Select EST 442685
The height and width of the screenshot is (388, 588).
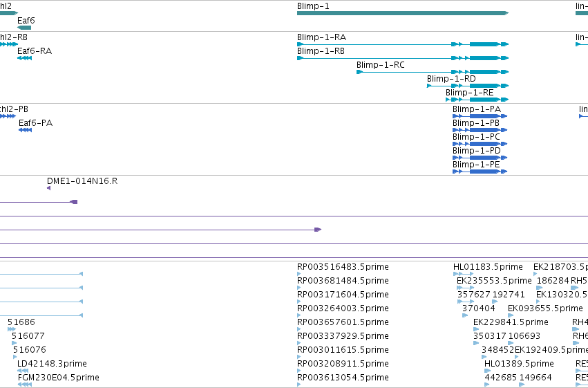(502, 378)
